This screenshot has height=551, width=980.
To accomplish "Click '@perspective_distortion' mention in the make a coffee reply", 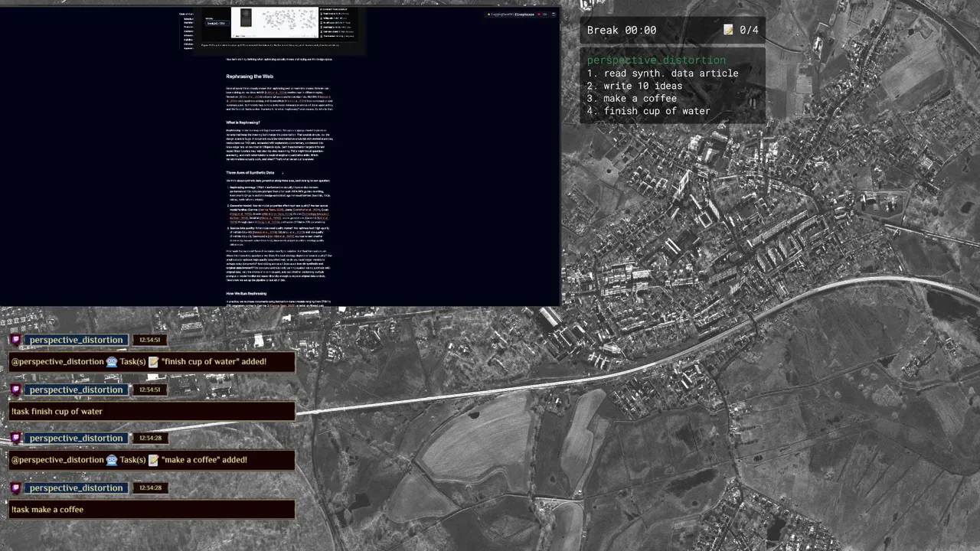I will pos(57,460).
